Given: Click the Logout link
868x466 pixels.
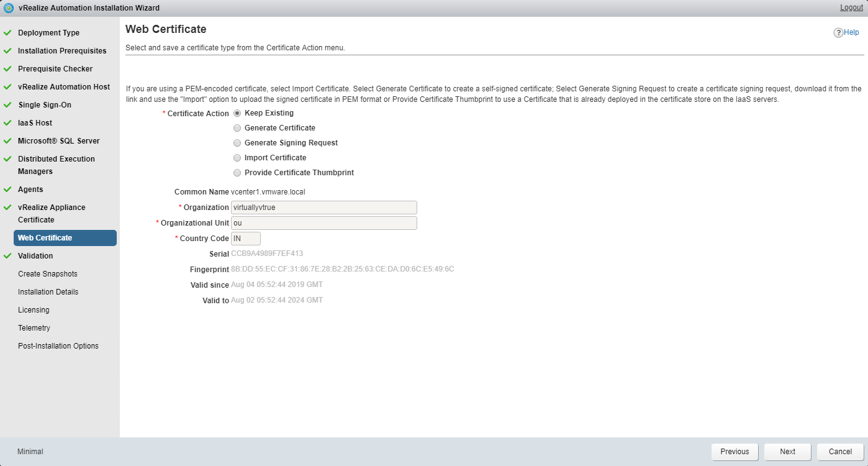Looking at the screenshot, I should pos(851,7).
